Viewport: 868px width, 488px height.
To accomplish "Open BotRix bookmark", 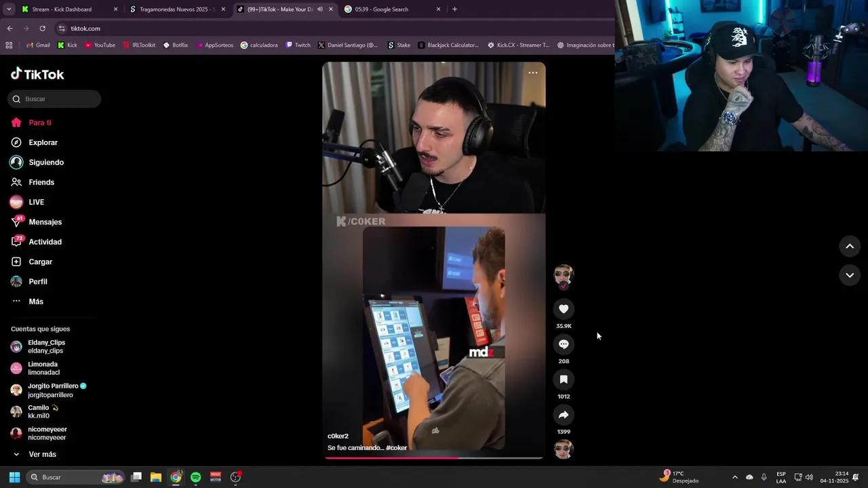I will tap(176, 45).
